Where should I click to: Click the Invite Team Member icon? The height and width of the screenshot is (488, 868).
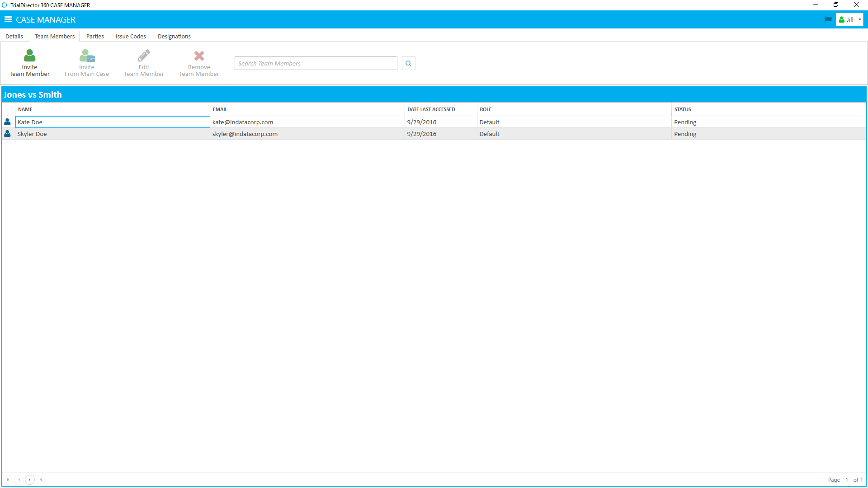[29, 56]
